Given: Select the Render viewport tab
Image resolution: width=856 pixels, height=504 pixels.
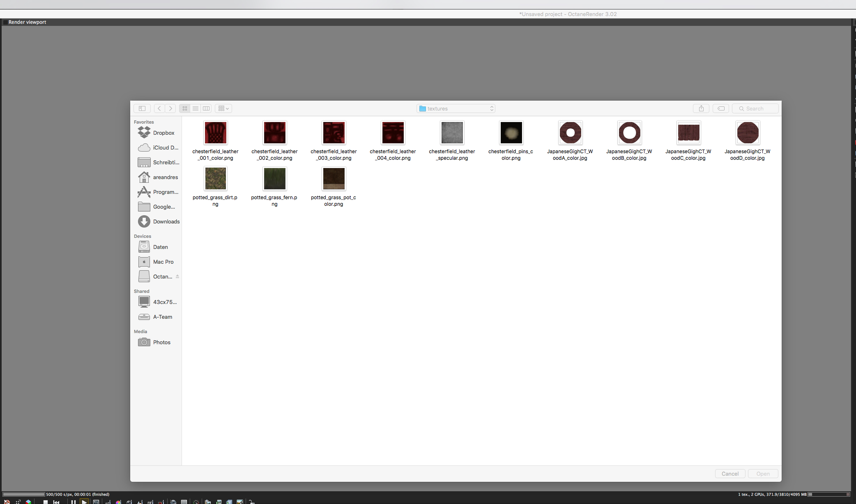Looking at the screenshot, I should [27, 22].
